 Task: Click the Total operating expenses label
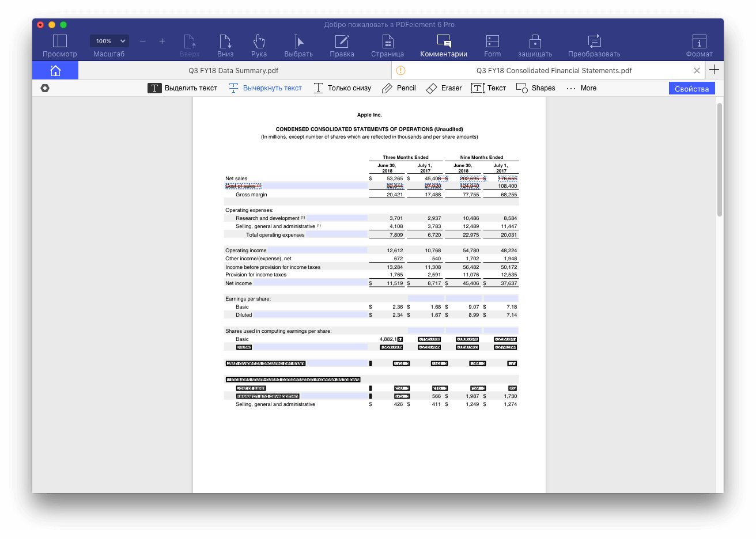tap(275, 235)
